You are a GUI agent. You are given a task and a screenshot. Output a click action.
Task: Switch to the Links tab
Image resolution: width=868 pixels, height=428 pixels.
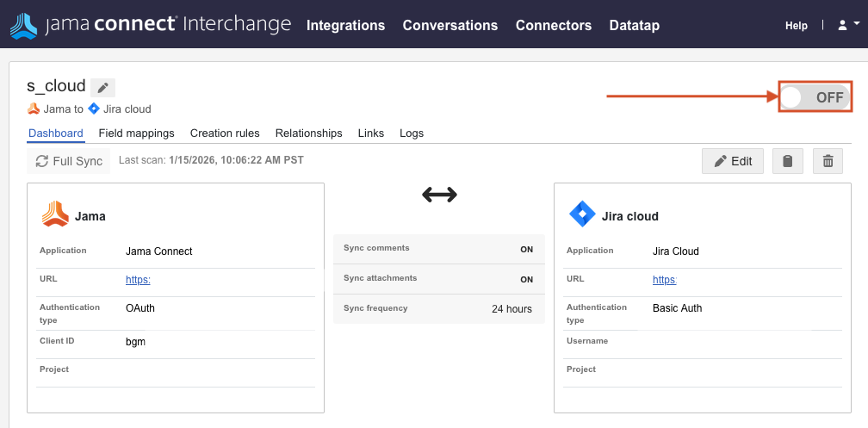[x=371, y=133]
